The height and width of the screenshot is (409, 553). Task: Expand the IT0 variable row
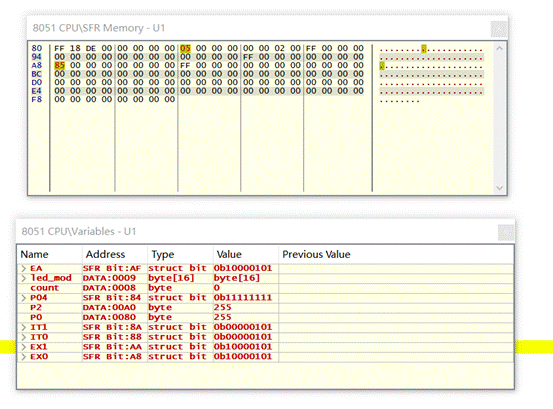coord(24,337)
